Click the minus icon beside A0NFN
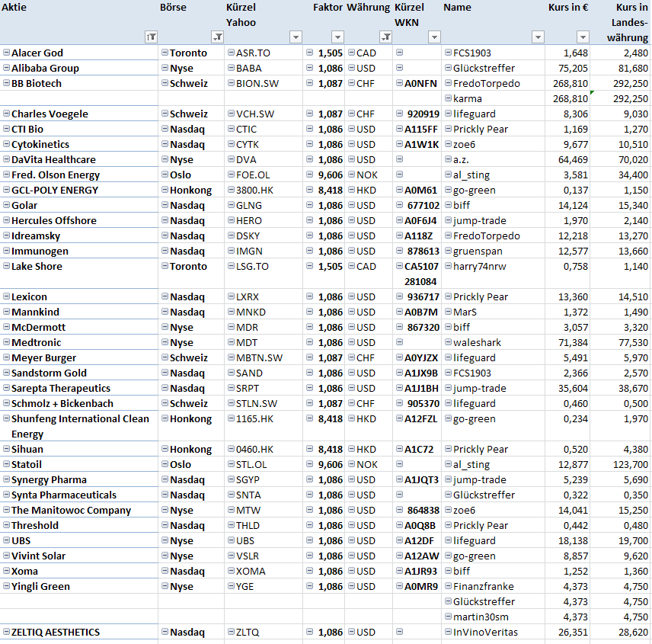652x644 pixels. pyautogui.click(x=398, y=83)
